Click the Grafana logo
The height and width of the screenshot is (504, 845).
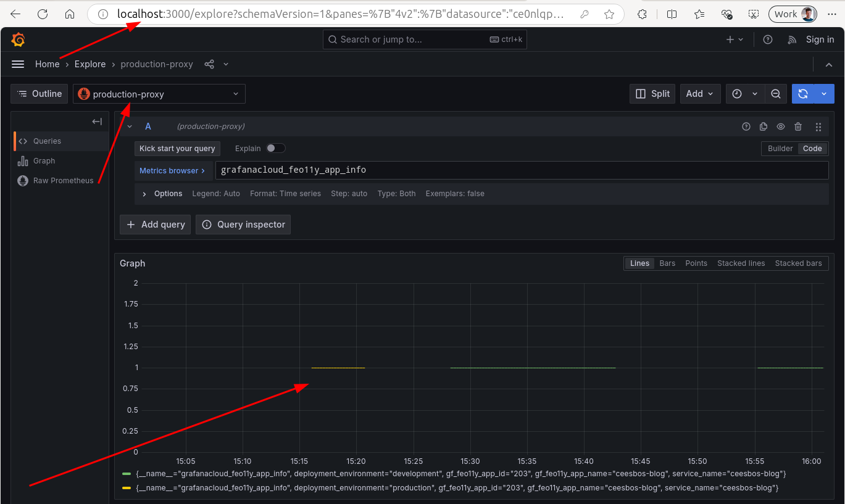point(18,39)
